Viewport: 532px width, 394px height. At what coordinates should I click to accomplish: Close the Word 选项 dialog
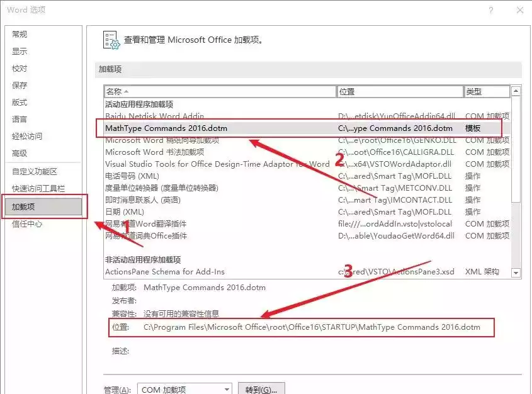[x=519, y=10]
